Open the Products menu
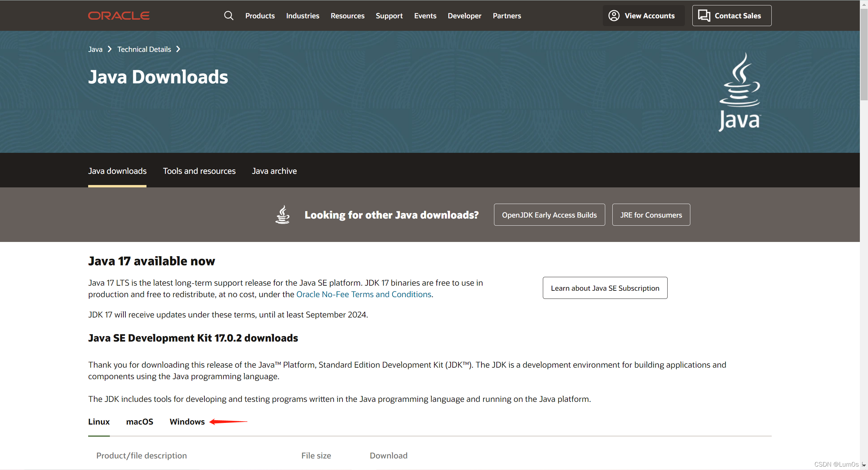Image resolution: width=868 pixels, height=470 pixels. click(x=260, y=16)
